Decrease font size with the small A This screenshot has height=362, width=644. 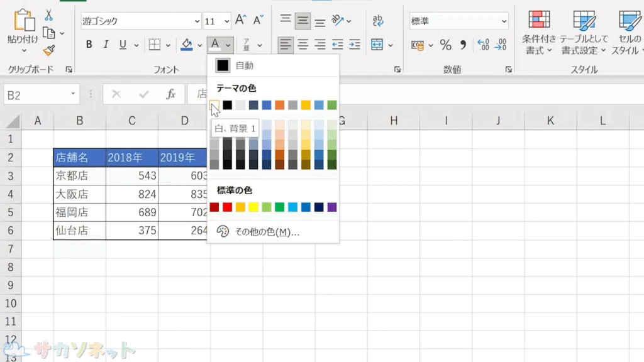tap(258, 19)
